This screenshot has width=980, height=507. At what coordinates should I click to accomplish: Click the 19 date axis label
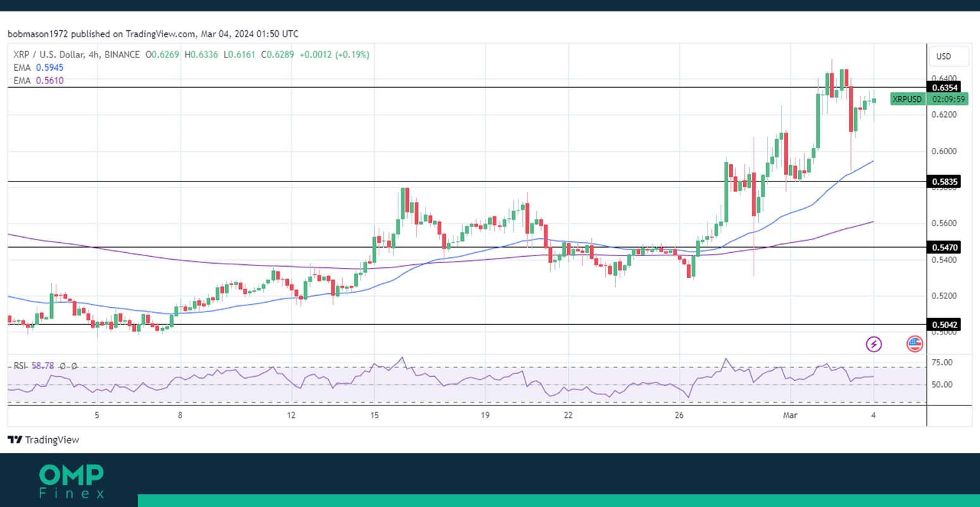(x=485, y=415)
